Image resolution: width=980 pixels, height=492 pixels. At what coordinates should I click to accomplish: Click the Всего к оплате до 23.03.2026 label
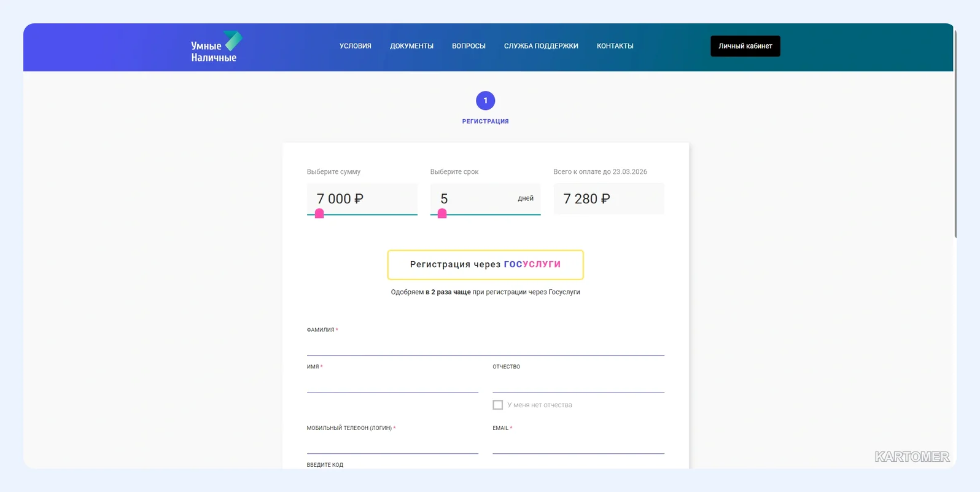point(600,172)
